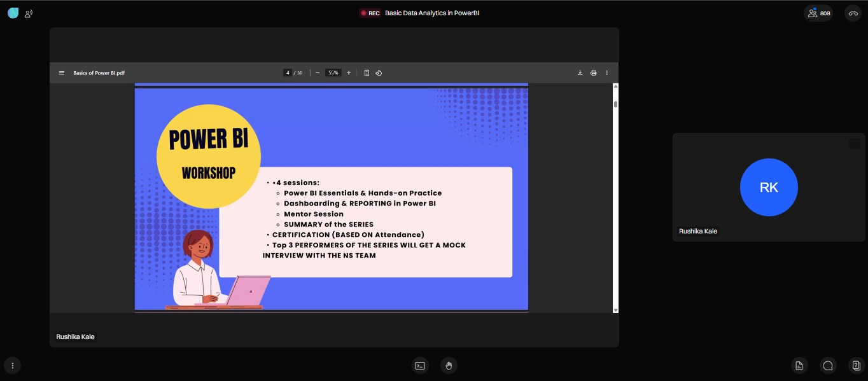Open the questions panel icon
The height and width of the screenshot is (381, 868).
click(857, 365)
